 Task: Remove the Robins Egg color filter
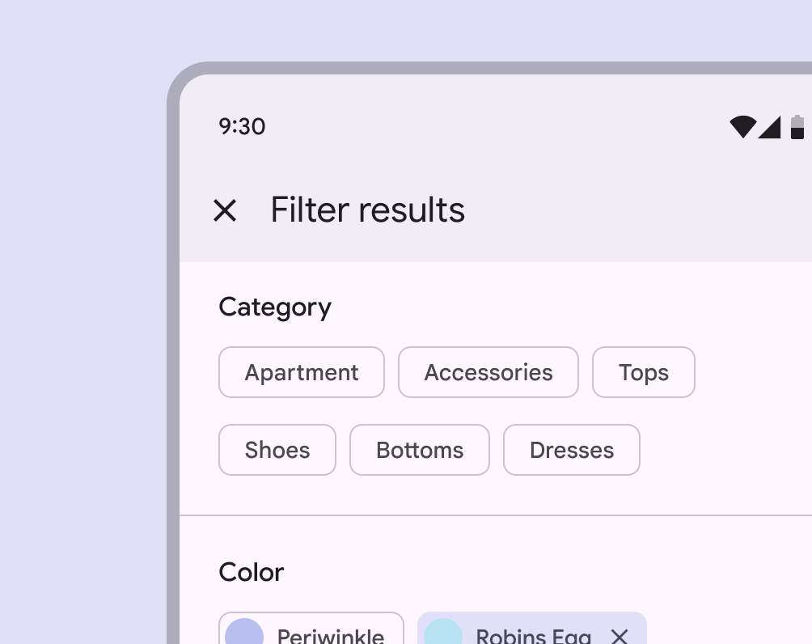click(x=620, y=636)
